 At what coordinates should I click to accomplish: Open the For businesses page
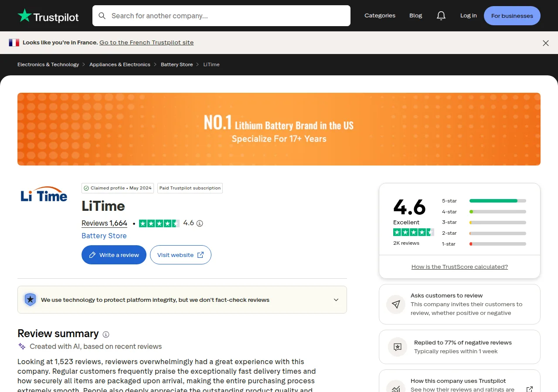(512, 16)
